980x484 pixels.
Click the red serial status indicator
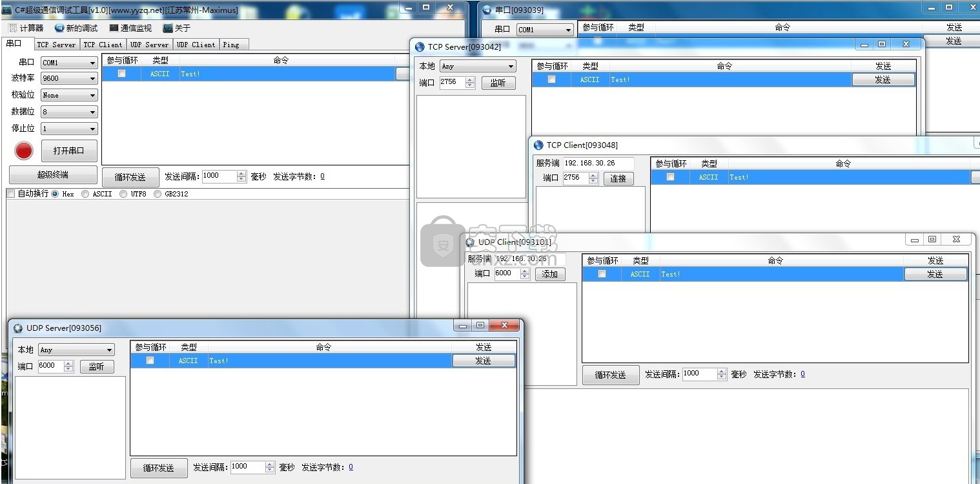pos(24,151)
